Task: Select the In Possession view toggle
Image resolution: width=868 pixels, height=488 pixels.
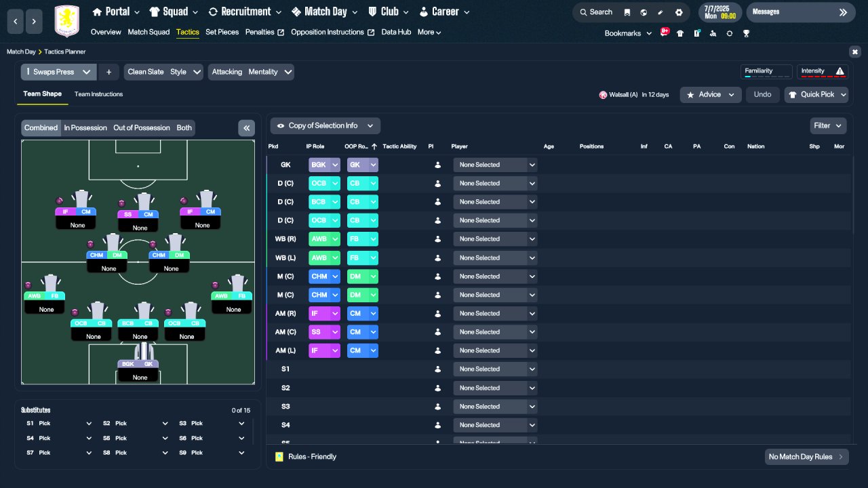Action: click(x=85, y=127)
